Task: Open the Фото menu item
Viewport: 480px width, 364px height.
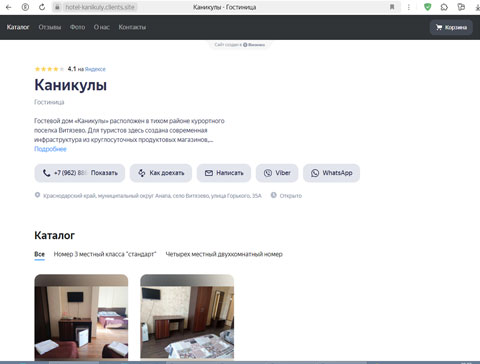Action: point(77,27)
